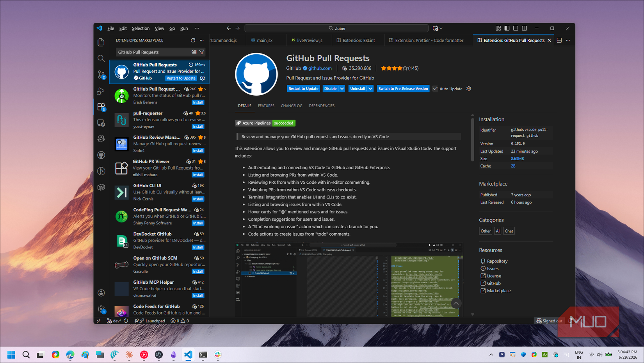644x363 pixels.
Task: Open the extension search filter menu
Action: pos(202,52)
